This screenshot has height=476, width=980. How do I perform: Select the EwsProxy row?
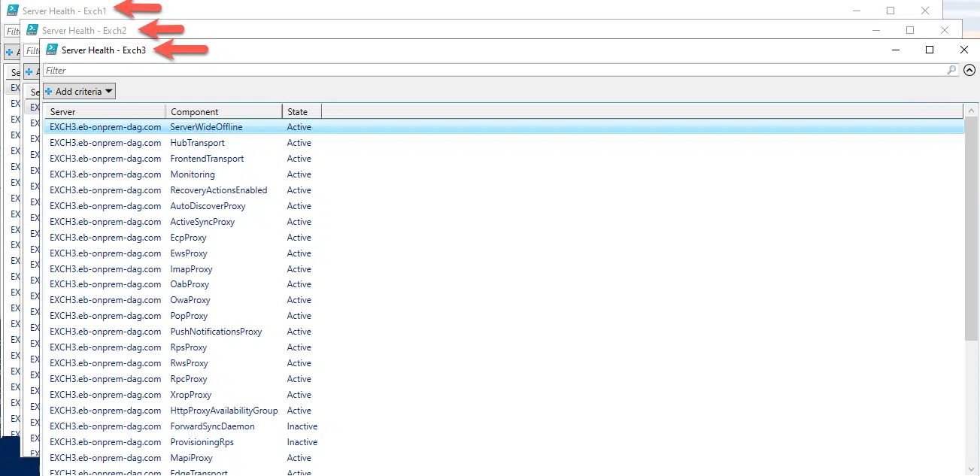(x=503, y=253)
